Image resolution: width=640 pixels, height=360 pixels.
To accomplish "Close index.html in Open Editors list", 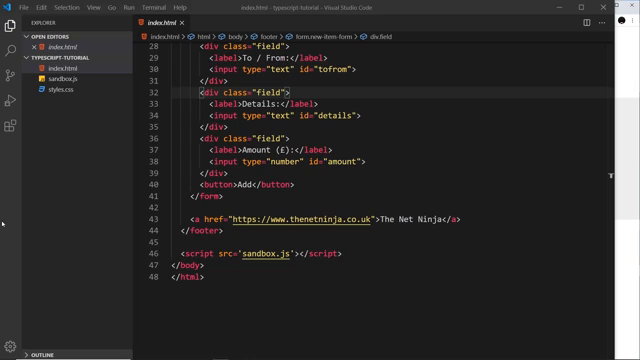I will coord(34,47).
